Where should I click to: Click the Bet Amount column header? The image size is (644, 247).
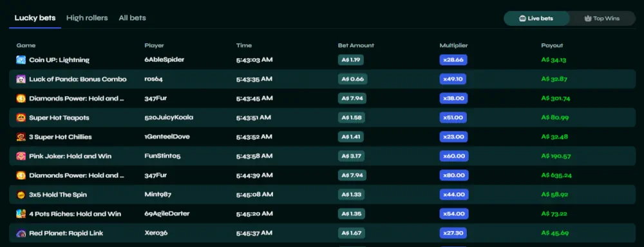click(x=356, y=46)
